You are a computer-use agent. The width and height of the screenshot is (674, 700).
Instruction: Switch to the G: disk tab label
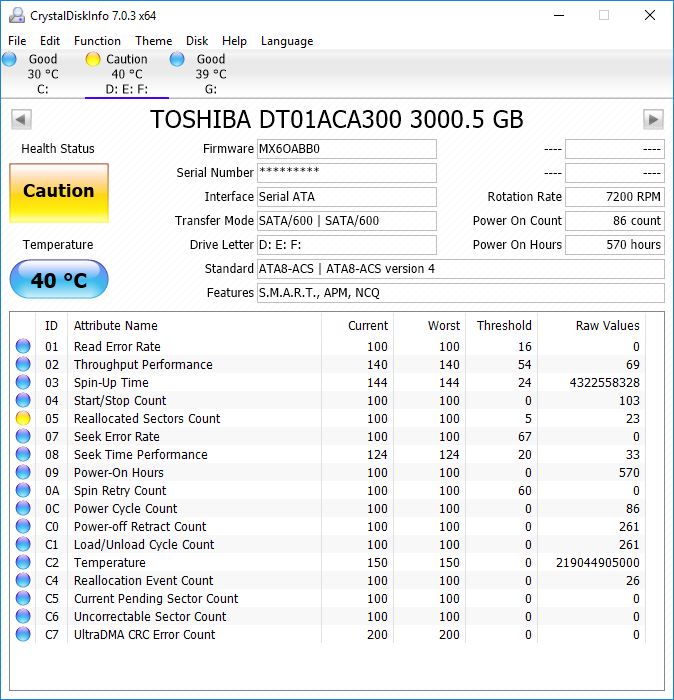211,89
